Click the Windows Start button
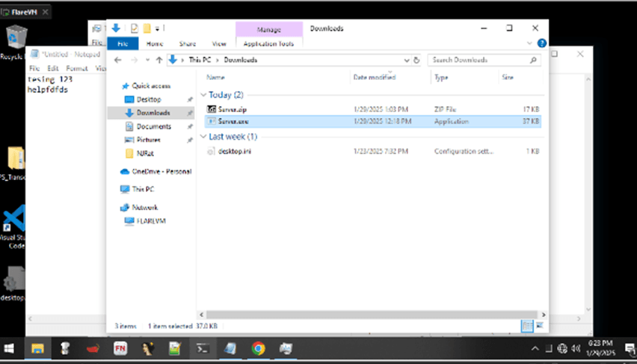The width and height of the screenshot is (637, 364). tap(10, 348)
